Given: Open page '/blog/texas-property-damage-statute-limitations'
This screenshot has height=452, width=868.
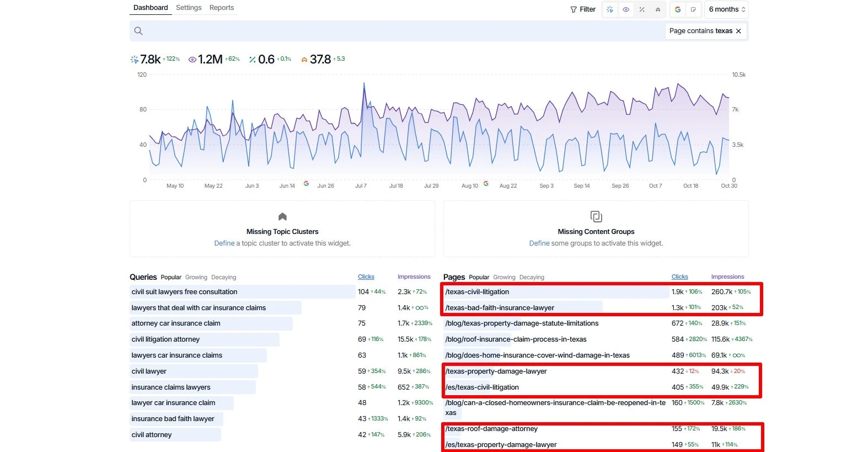Looking at the screenshot, I should tap(522, 323).
